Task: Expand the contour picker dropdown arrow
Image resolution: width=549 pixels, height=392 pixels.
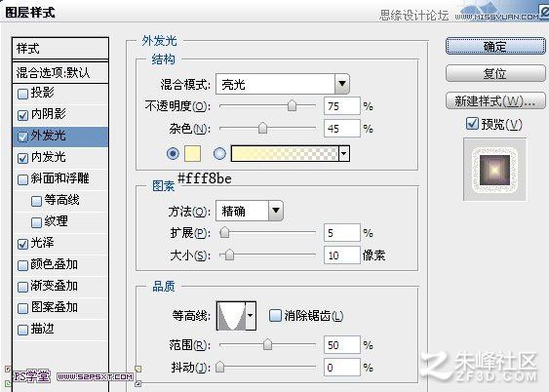Action: [251, 316]
